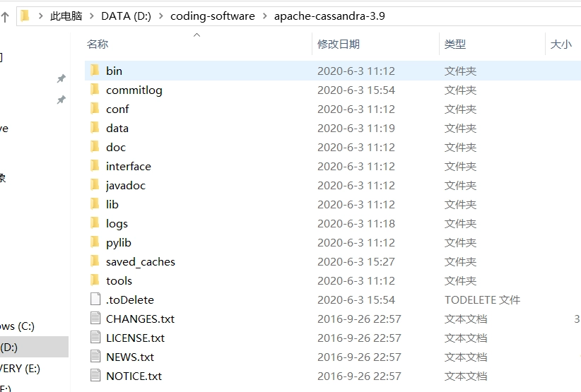Click apache-cassandra-3.9 breadcrumb segment
The height and width of the screenshot is (392, 581).
click(329, 16)
